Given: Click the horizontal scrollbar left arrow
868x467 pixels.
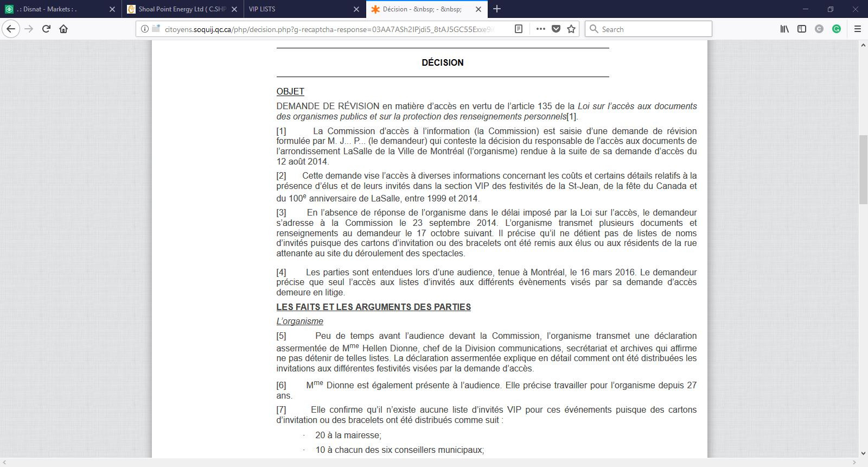Looking at the screenshot, I should click(4, 463).
